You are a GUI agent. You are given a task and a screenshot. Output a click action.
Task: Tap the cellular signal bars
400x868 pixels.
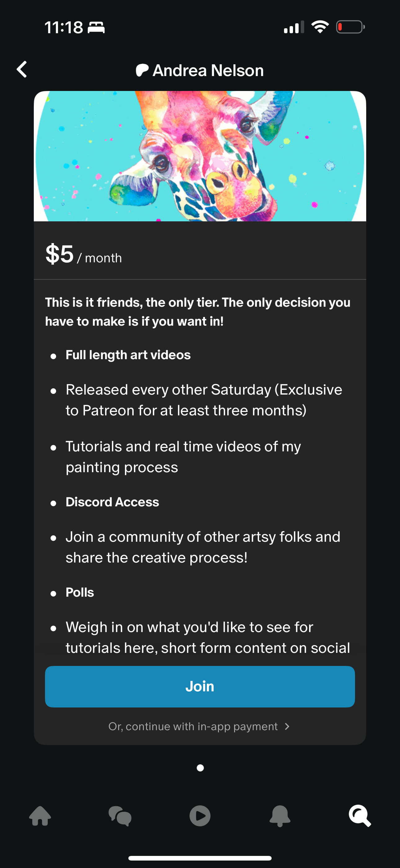(x=294, y=27)
